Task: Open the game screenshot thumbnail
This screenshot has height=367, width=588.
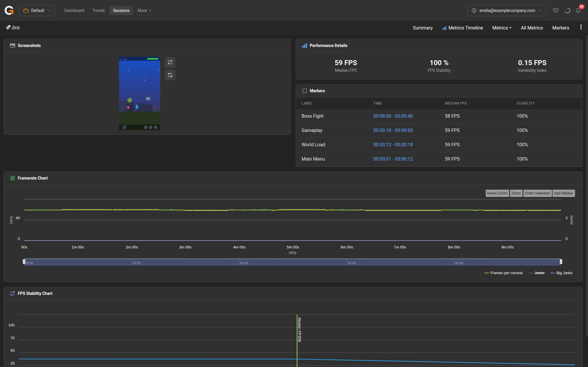Action: 139,93
